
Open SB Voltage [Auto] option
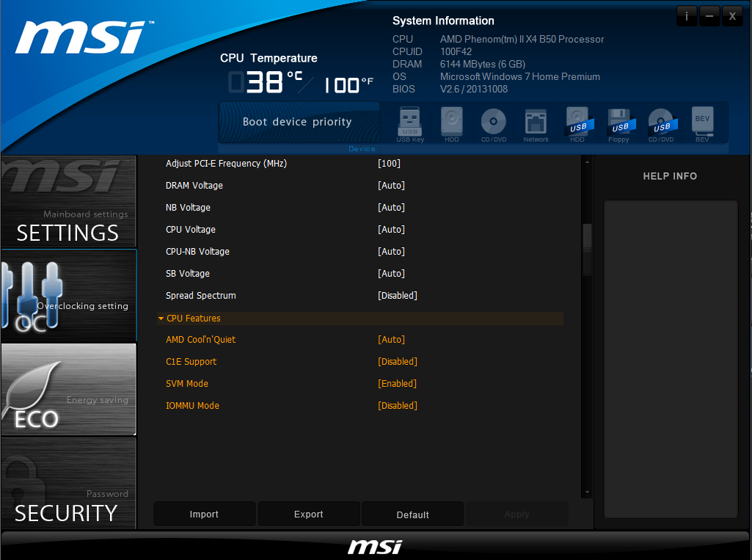click(x=391, y=274)
